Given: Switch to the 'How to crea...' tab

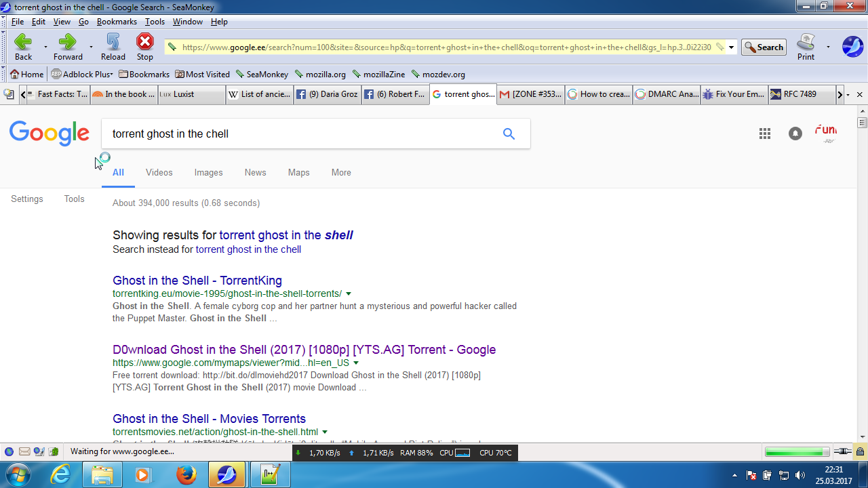Looking at the screenshot, I should click(x=598, y=94).
